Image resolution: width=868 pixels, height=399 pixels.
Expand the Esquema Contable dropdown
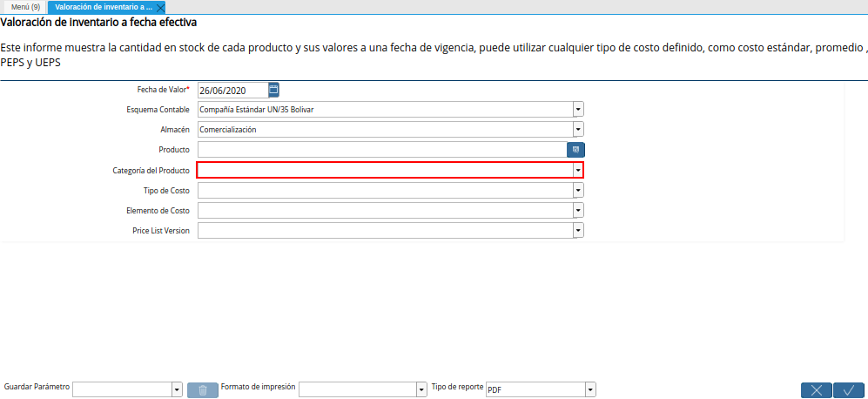578,110
